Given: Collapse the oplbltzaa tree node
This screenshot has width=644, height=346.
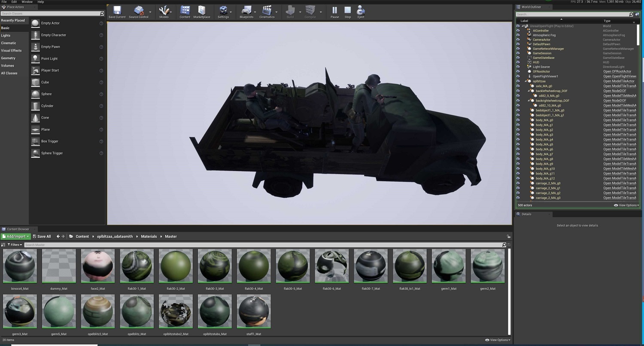Looking at the screenshot, I should (526, 81).
